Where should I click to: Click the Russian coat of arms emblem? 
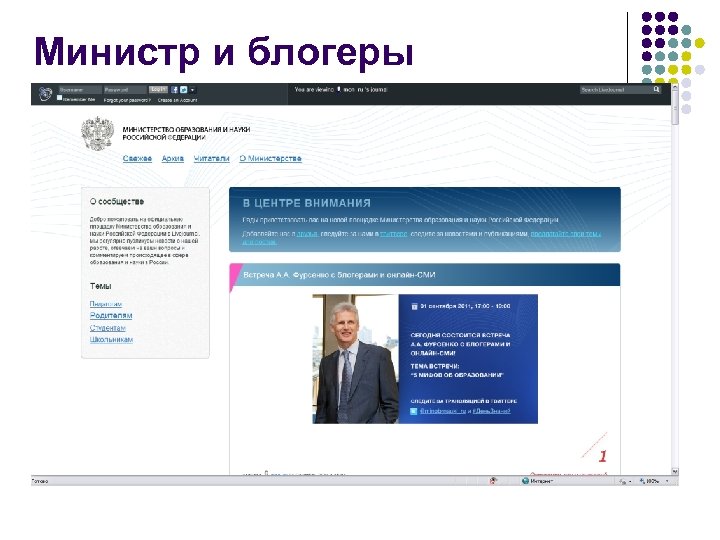click(97, 134)
